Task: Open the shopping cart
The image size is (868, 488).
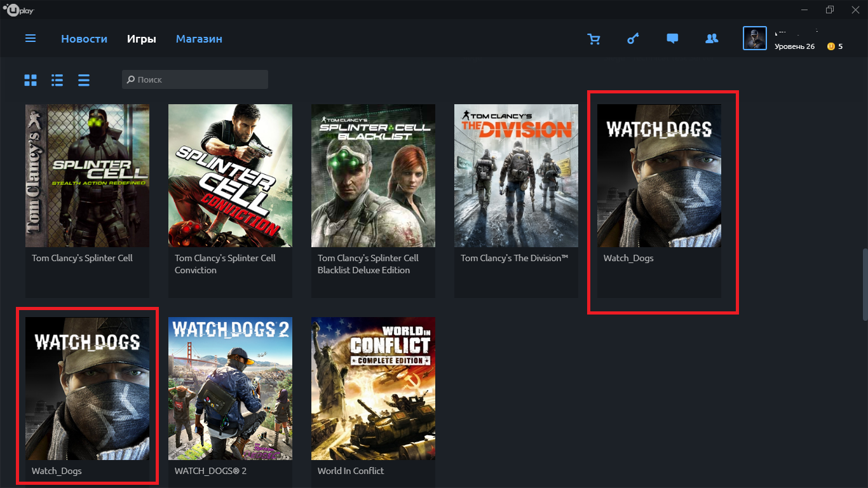Action: coord(594,39)
